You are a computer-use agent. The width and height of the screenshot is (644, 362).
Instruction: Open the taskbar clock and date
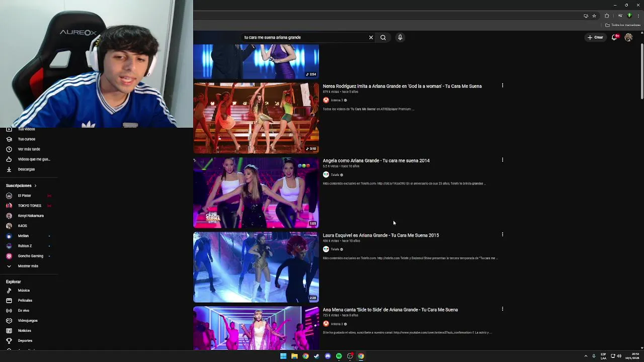point(633,356)
